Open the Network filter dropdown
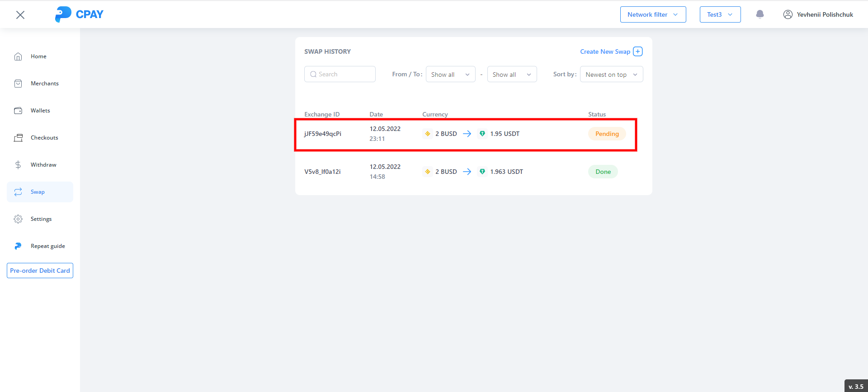The image size is (868, 392). pos(653,14)
